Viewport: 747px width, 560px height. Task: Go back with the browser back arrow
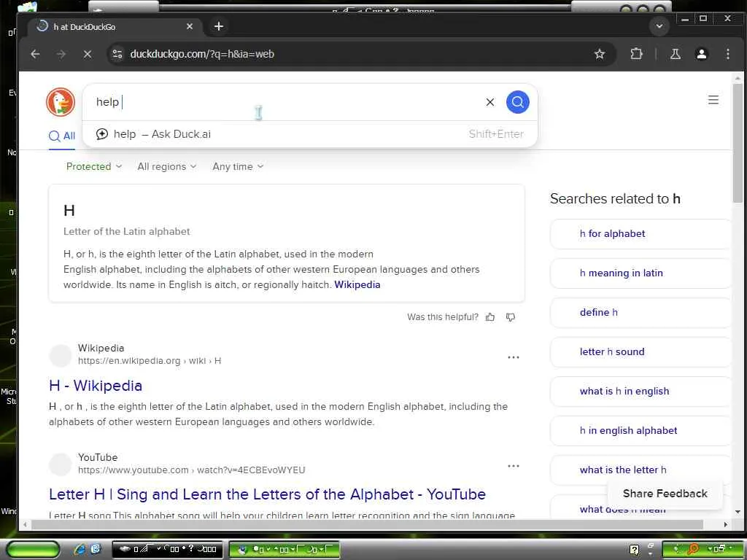[x=35, y=54]
